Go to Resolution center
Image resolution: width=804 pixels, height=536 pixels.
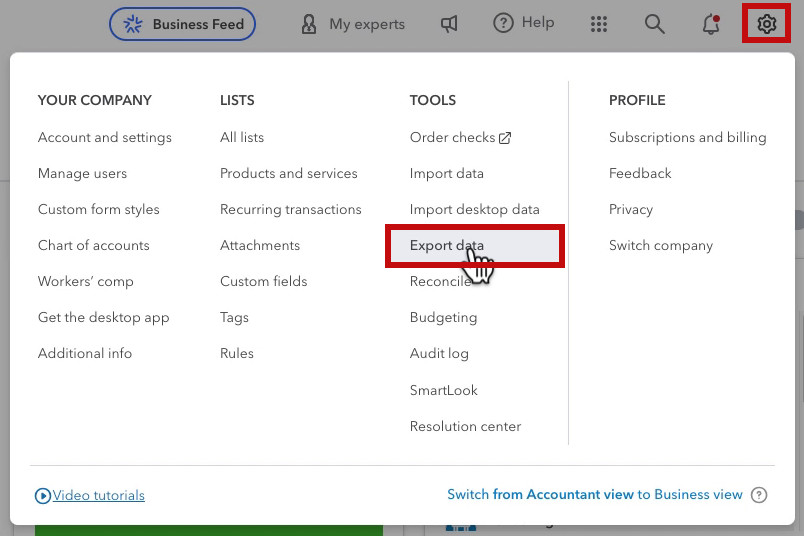tap(465, 426)
